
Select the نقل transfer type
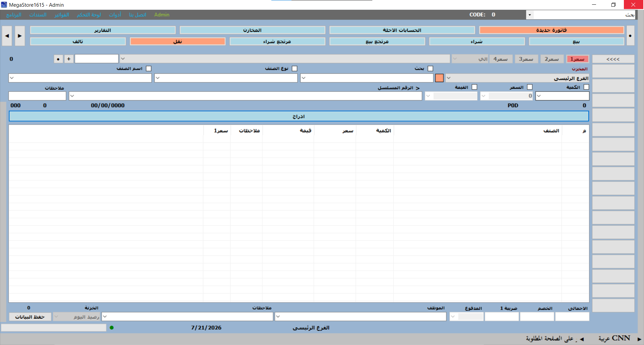(177, 42)
